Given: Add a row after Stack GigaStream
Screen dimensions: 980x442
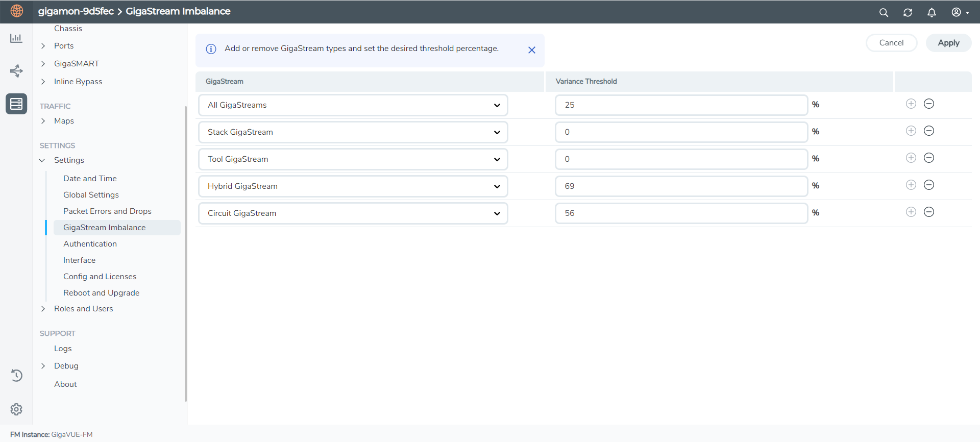Looking at the screenshot, I should pos(911,131).
